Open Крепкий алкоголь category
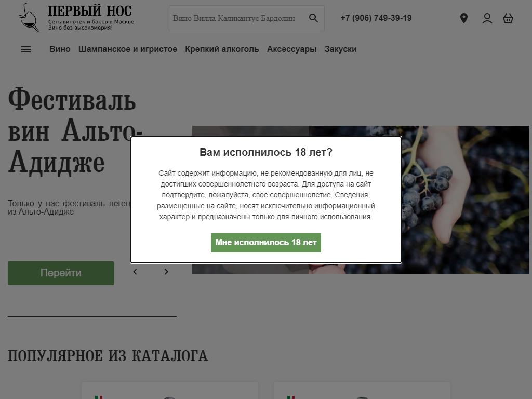The height and width of the screenshot is (399, 532). [x=222, y=49]
